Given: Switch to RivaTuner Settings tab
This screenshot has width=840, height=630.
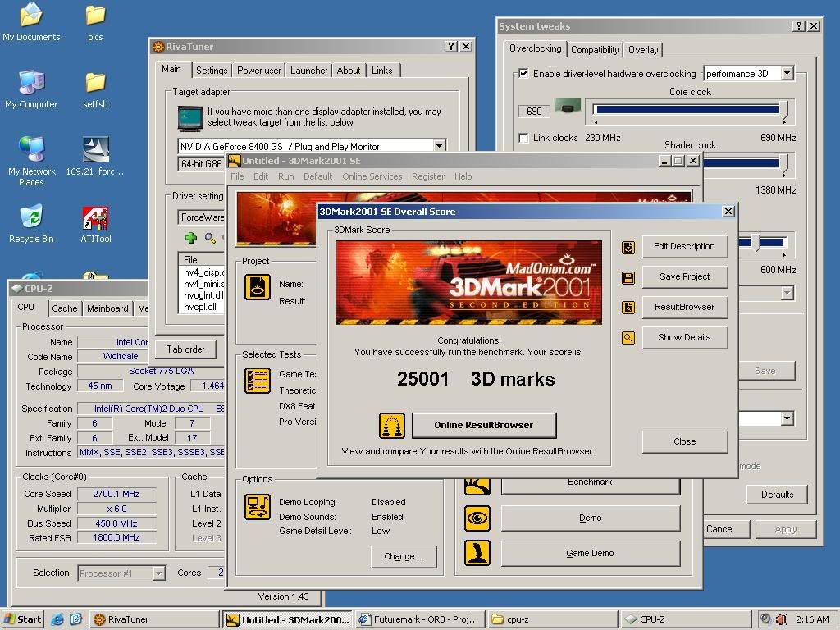Looking at the screenshot, I should coord(212,71).
